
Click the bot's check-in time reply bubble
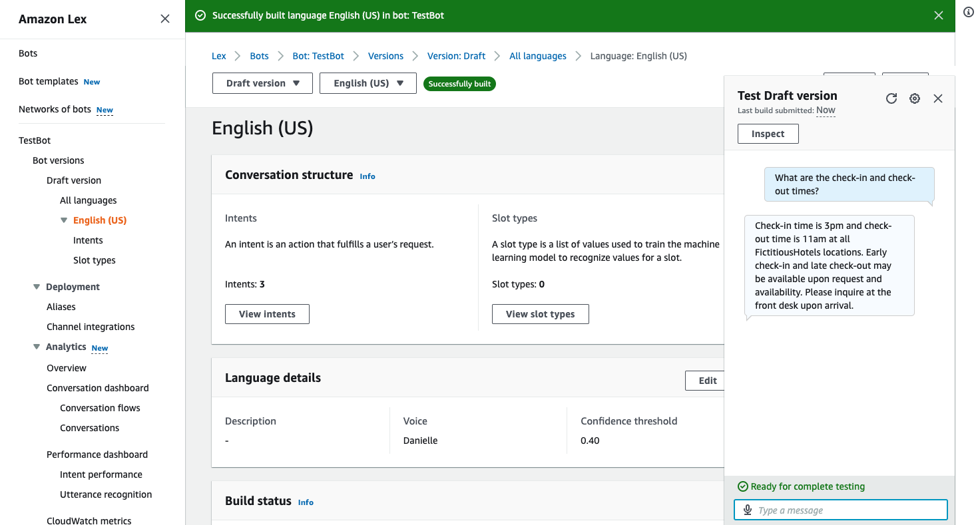[x=830, y=265]
